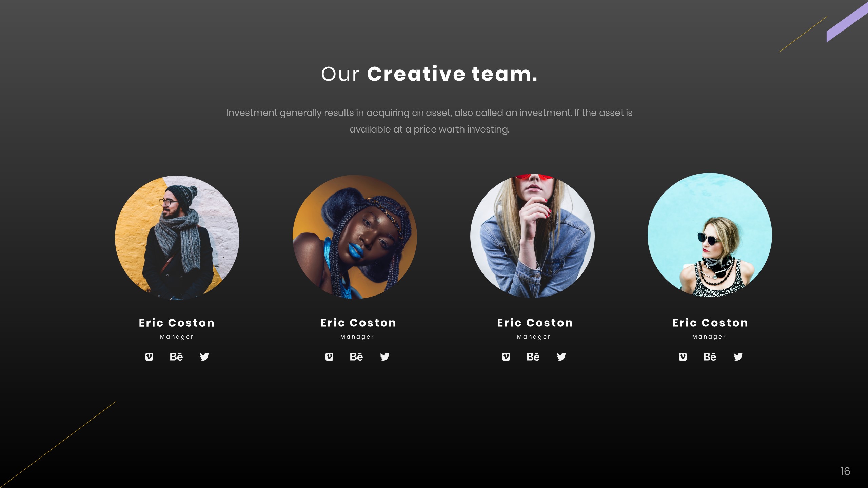Screen dimensions: 868x488
Task: Select the first Eric Coston name text
Action: 177,323
